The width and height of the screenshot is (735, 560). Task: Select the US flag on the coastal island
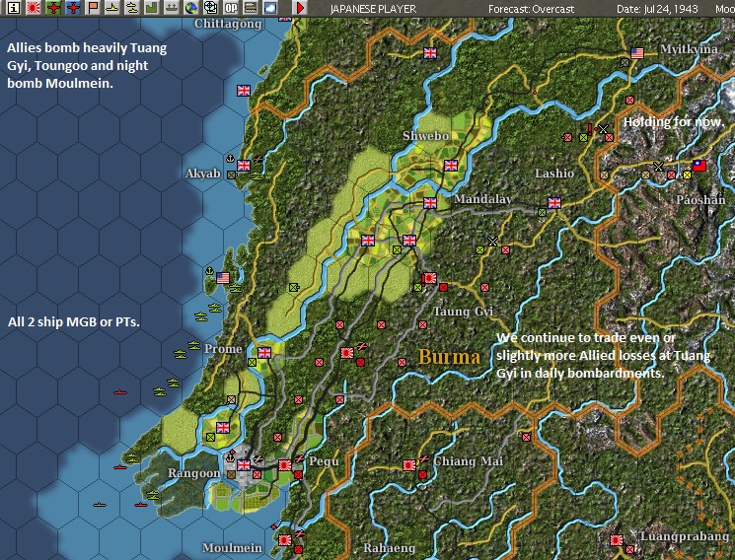pos(223,278)
